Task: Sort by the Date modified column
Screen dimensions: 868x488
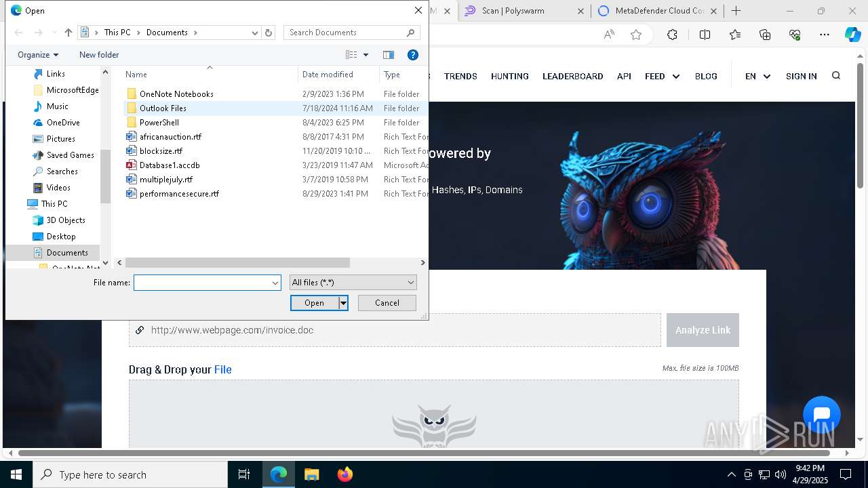Action: [338, 75]
